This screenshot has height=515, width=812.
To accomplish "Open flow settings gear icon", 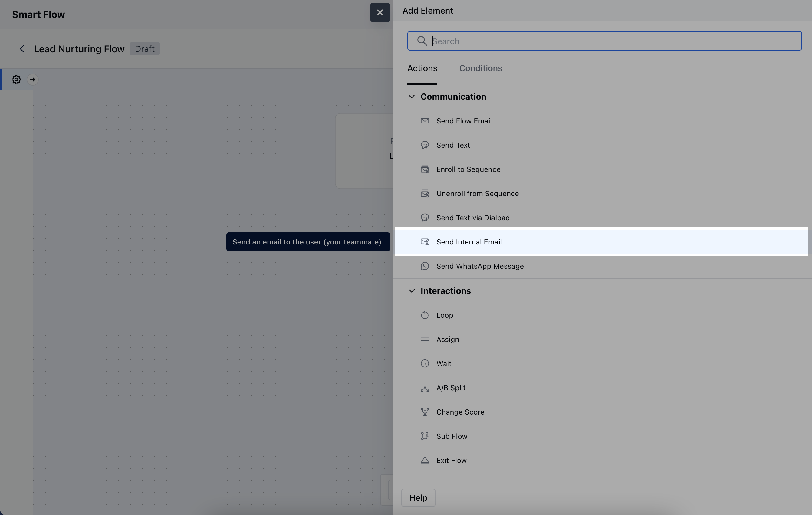I will click(x=16, y=80).
